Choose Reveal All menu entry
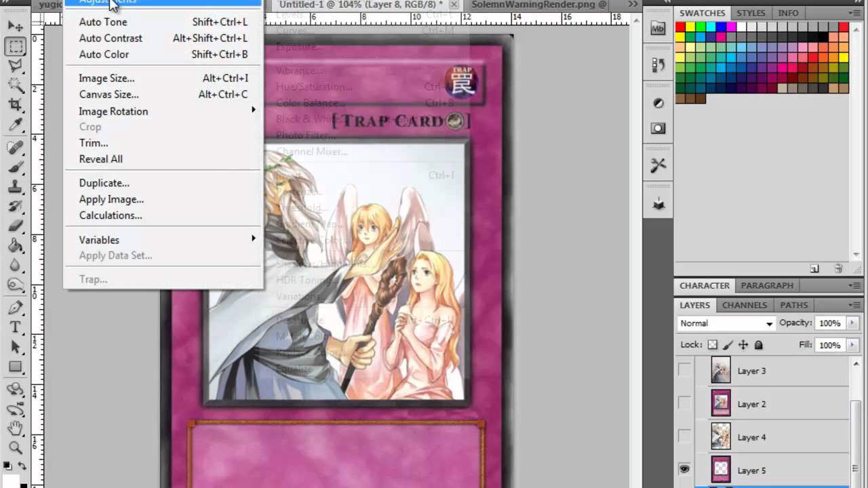This screenshot has height=488, width=868. pos(163,159)
